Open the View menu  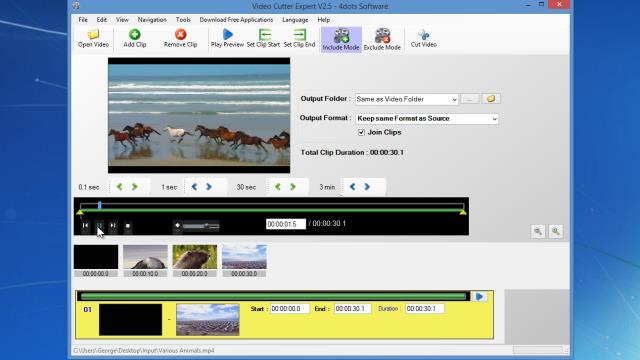122,20
